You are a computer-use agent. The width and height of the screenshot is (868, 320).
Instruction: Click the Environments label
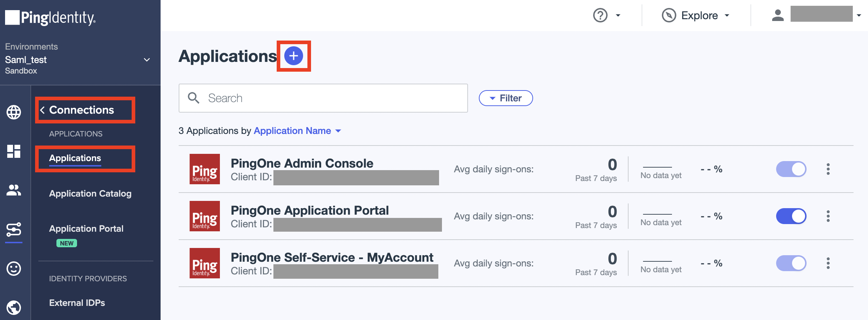pyautogui.click(x=31, y=47)
